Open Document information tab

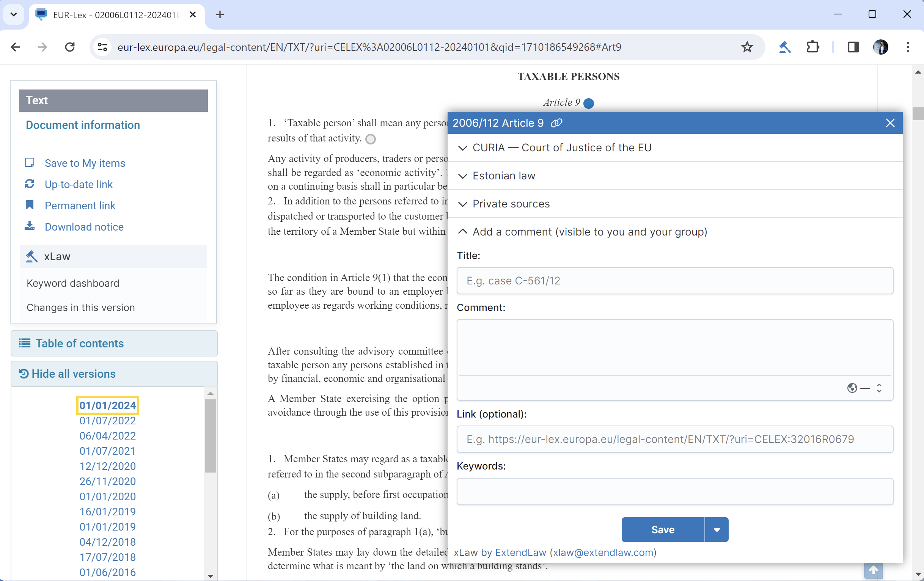click(x=83, y=125)
